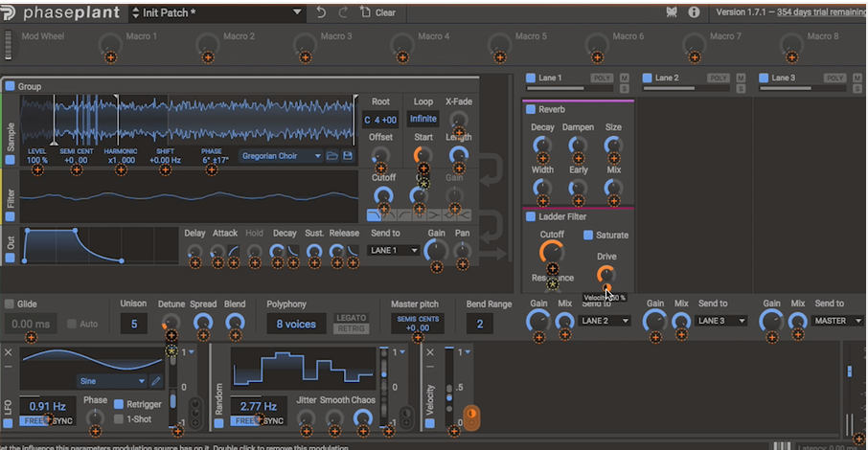
Task: Click Lane 1 POLY button
Action: [x=602, y=79]
